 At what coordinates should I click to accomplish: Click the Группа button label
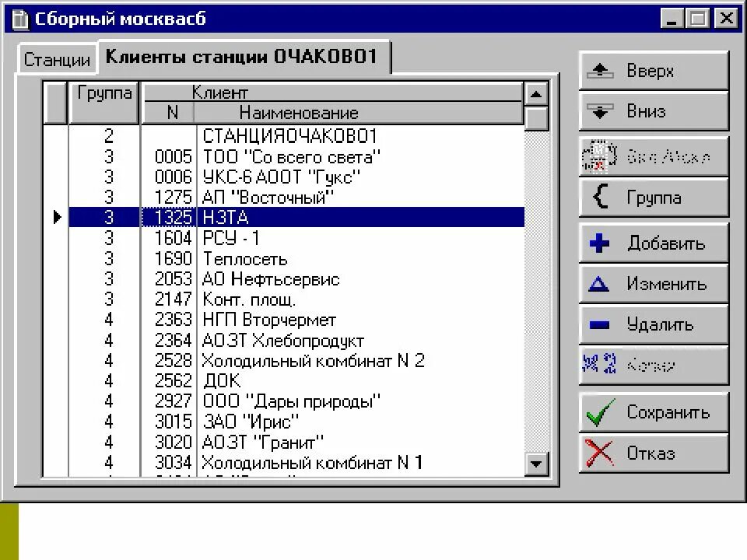tap(654, 198)
